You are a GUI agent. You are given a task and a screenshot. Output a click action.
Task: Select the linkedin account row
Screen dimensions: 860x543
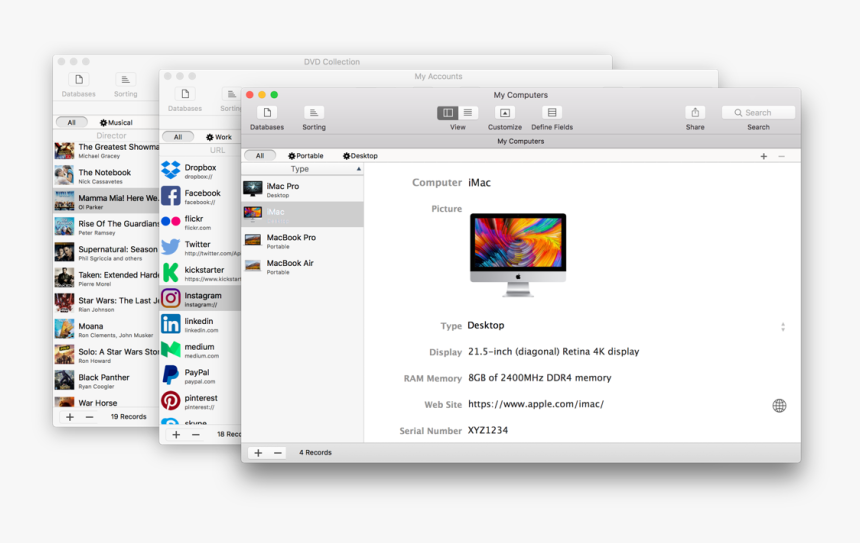click(x=200, y=324)
